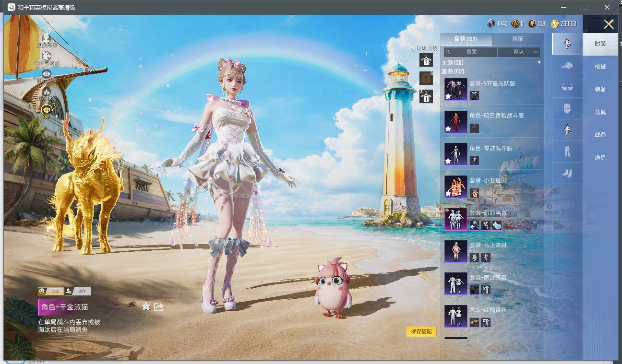This screenshot has height=364, width=622.
Task: Select the pants category icon
Action: (x=567, y=152)
